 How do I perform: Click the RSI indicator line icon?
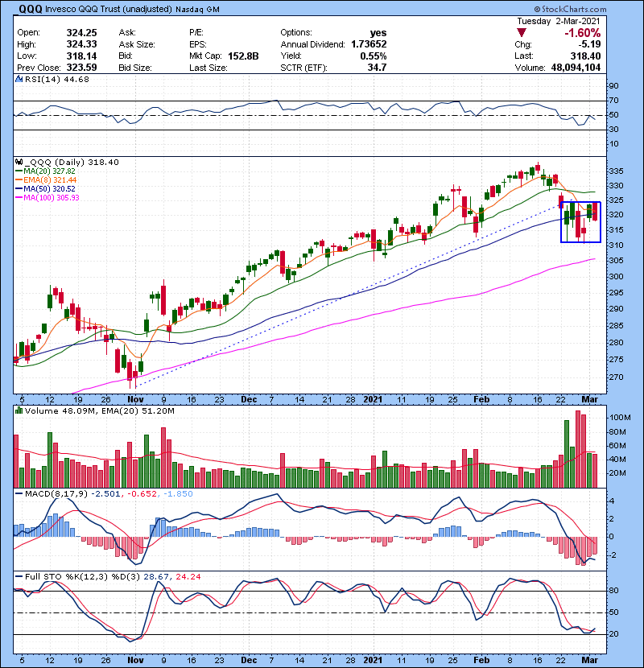point(19,79)
